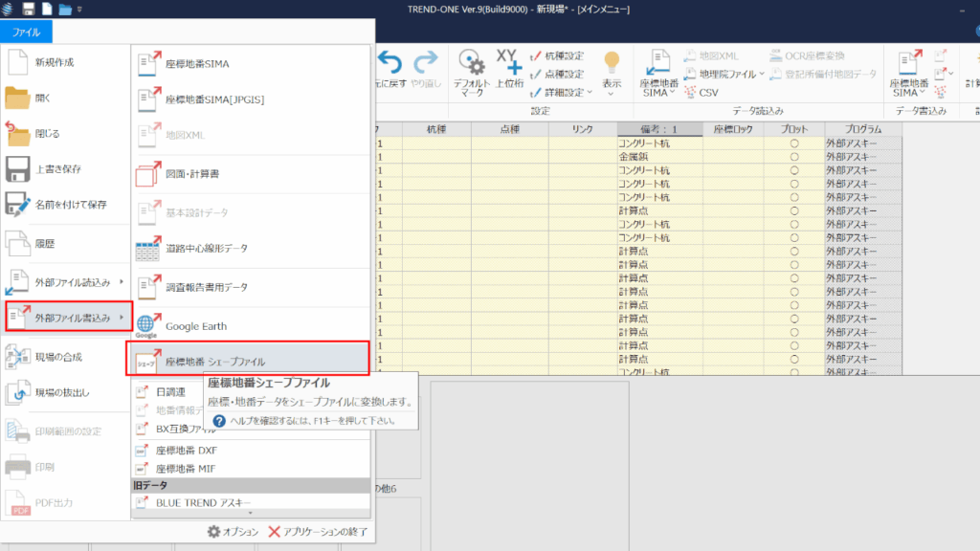Click the プログラム column header
This screenshot has height=551, width=980.
(863, 129)
